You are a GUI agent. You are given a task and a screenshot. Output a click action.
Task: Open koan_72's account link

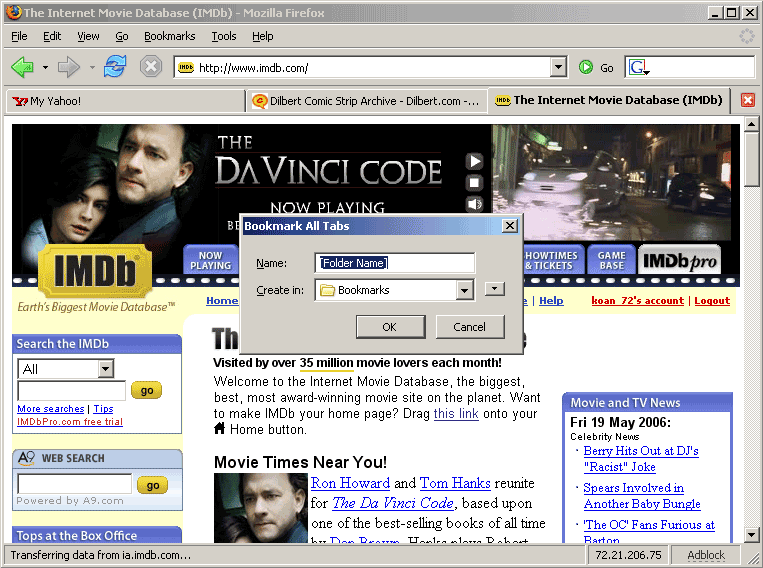637,300
